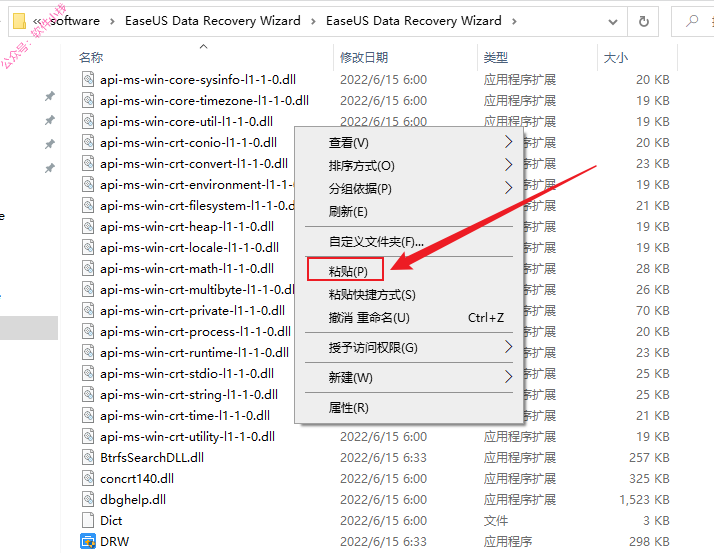Click the api-ms-win-core-sysinfo dll file icon

pyautogui.click(x=88, y=80)
